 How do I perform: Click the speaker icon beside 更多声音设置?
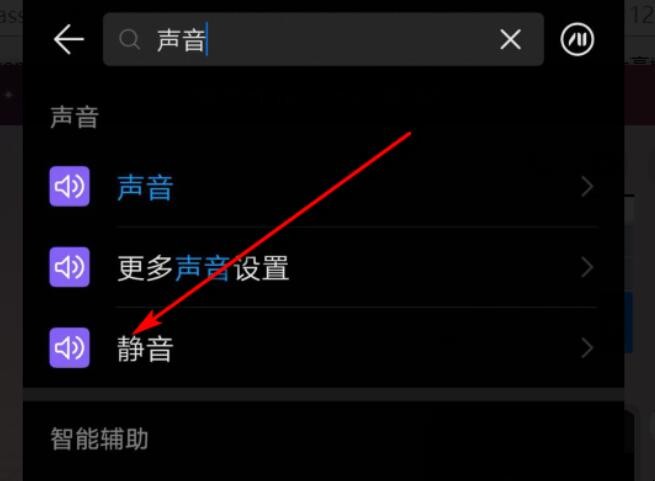coord(69,267)
